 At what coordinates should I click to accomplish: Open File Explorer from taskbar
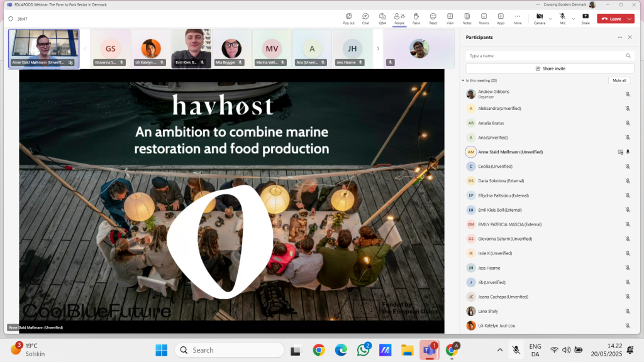[x=408, y=350]
